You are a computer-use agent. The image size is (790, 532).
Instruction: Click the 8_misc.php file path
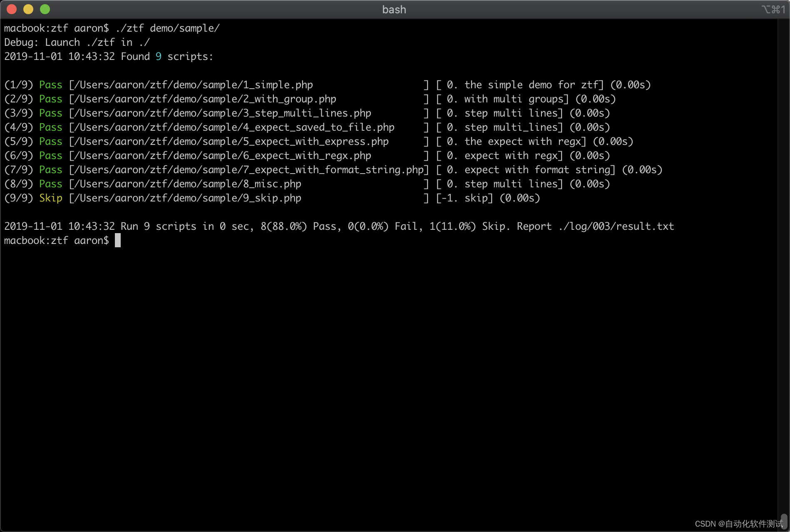click(188, 184)
